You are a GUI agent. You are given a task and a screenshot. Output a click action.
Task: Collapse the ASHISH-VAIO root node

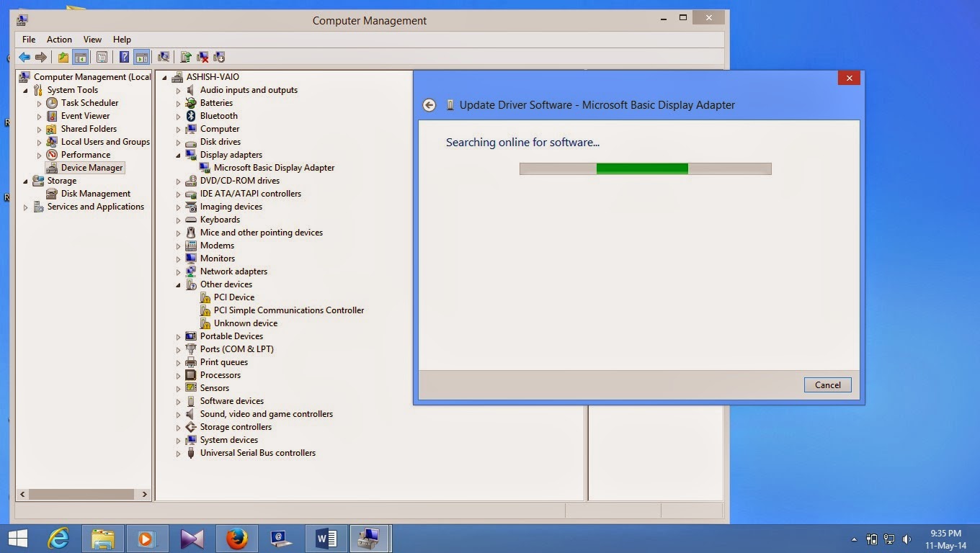pos(164,77)
